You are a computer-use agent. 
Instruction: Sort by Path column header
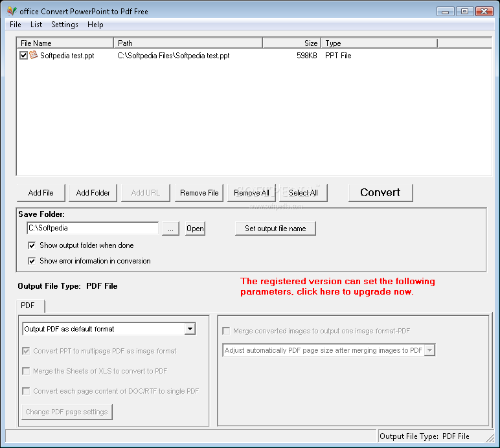pos(188,43)
